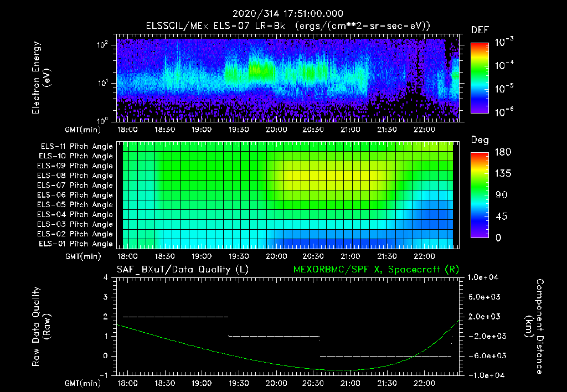The width and height of the screenshot is (567, 392).
Task: Click the 10⁻³ value on DEF scale
Action: point(504,42)
